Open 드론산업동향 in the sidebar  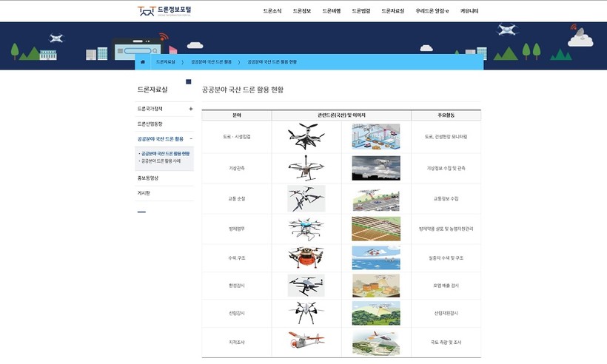pyautogui.click(x=150, y=124)
